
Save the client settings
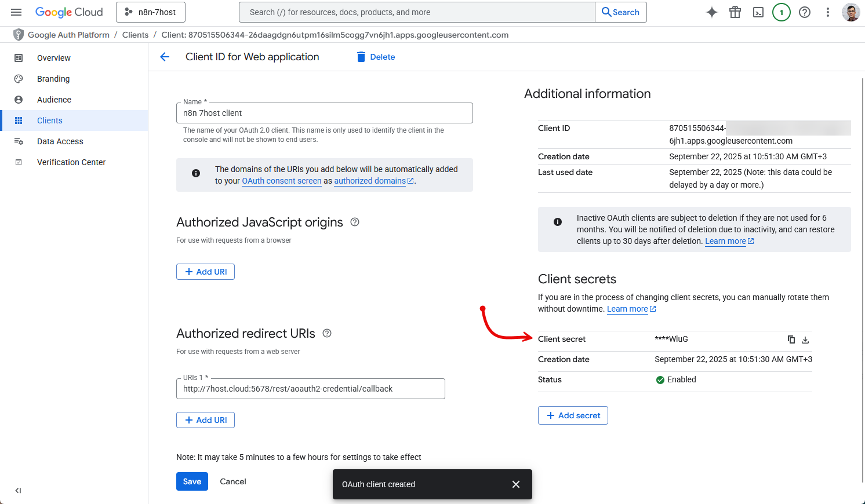coord(192,481)
